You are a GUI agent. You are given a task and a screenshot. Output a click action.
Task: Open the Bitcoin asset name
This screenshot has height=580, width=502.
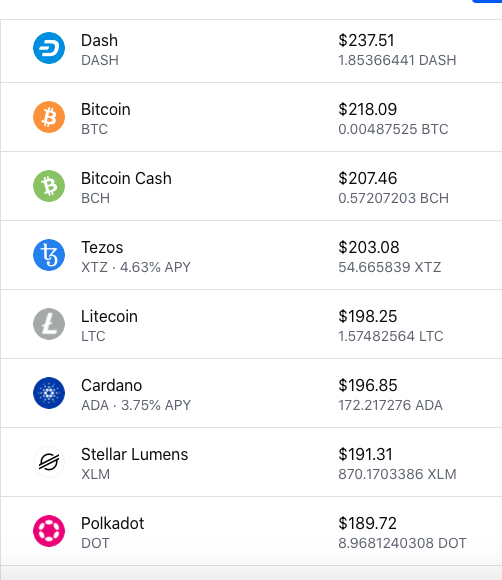tap(106, 109)
